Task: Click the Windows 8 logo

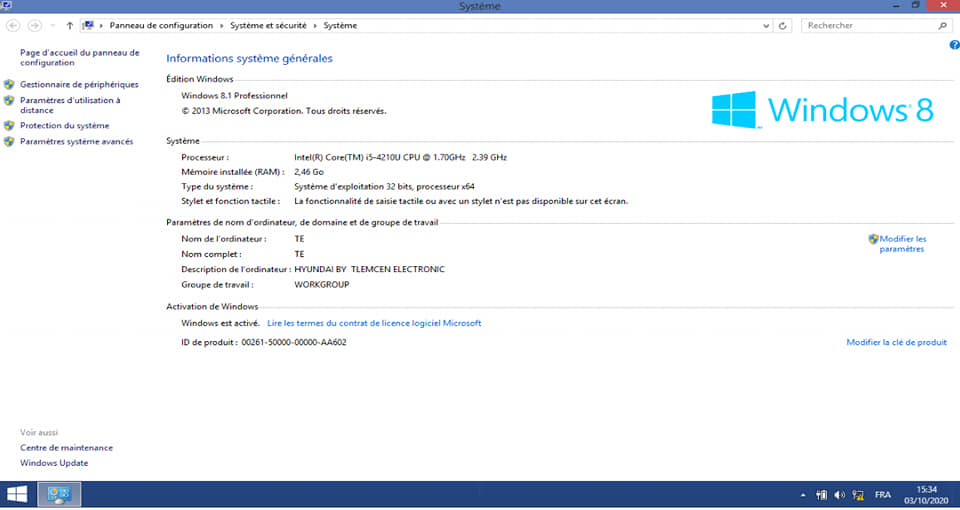Action: (x=822, y=110)
